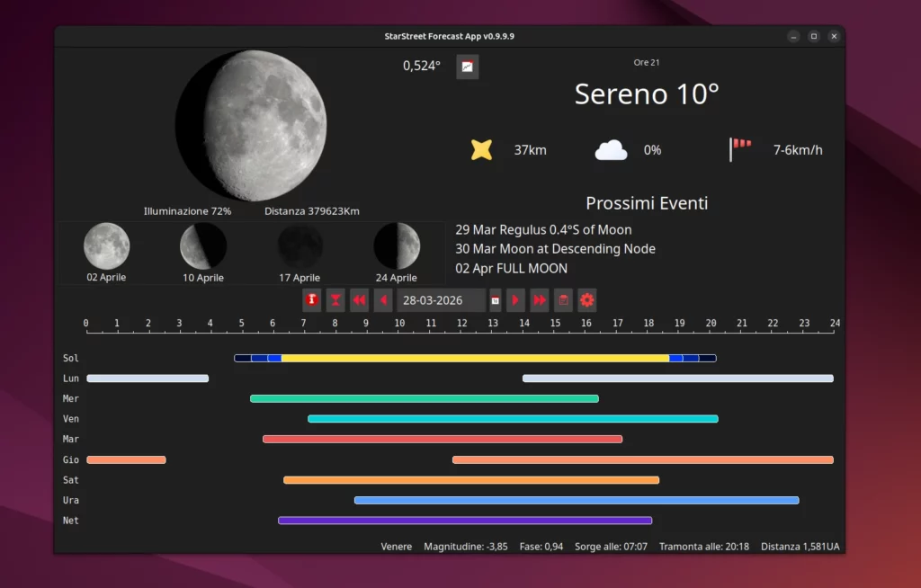This screenshot has height=588, width=921.
Task: Open the seeing chart icon beside 0,524°
Action: [467, 66]
